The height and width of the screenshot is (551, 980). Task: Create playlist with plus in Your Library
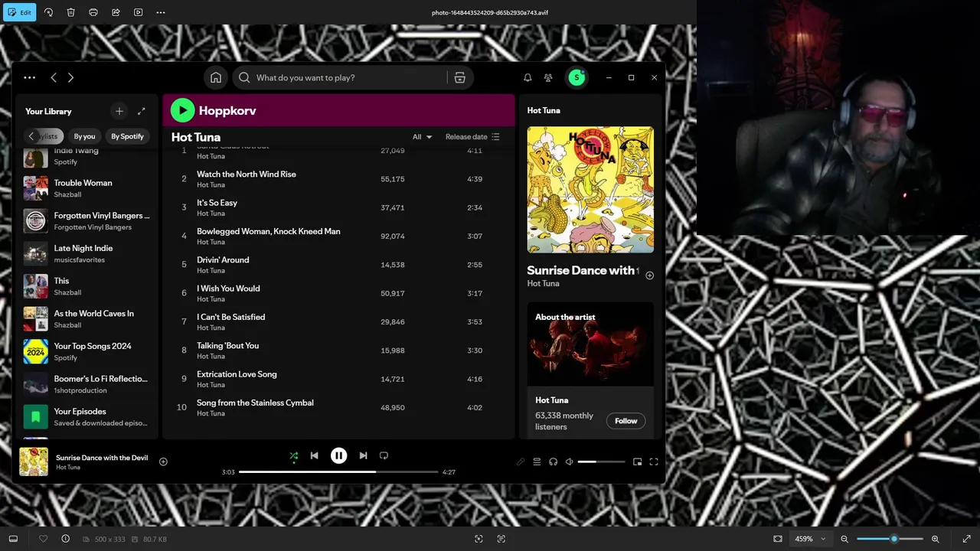[x=119, y=111]
